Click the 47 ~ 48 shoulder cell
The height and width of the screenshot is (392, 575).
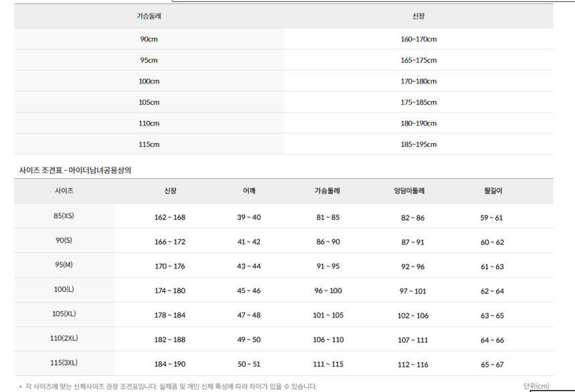pyautogui.click(x=249, y=315)
